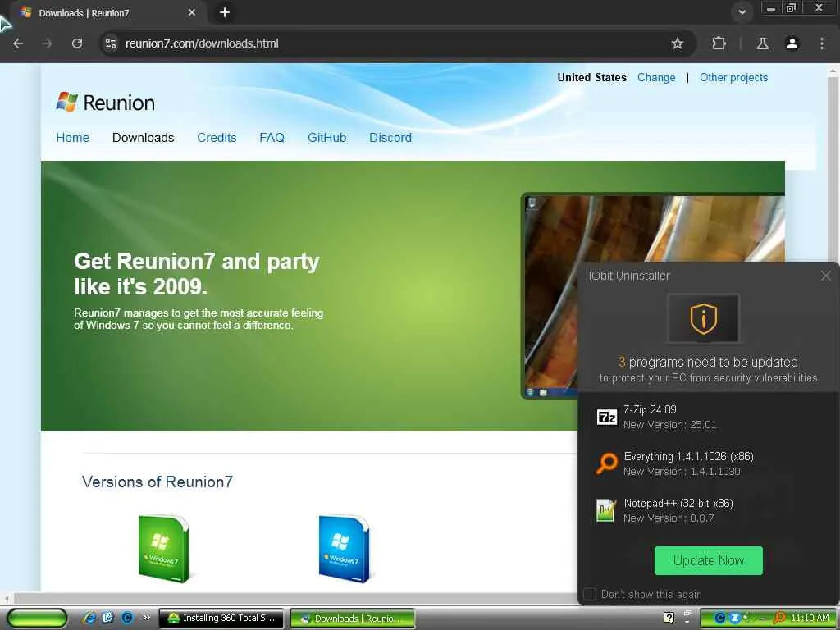This screenshot has width=840, height=630.
Task: Click the Update Now button
Action: (x=708, y=560)
